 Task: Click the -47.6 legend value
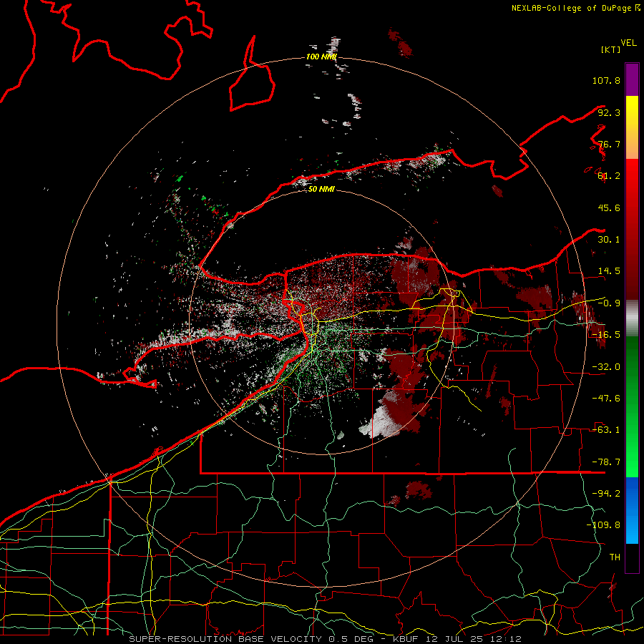(606, 399)
